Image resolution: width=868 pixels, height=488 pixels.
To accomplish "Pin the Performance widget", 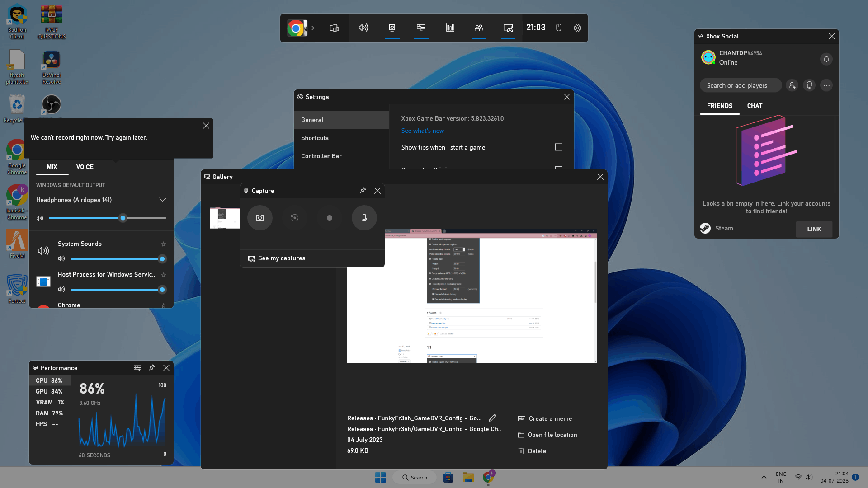I will pyautogui.click(x=152, y=368).
